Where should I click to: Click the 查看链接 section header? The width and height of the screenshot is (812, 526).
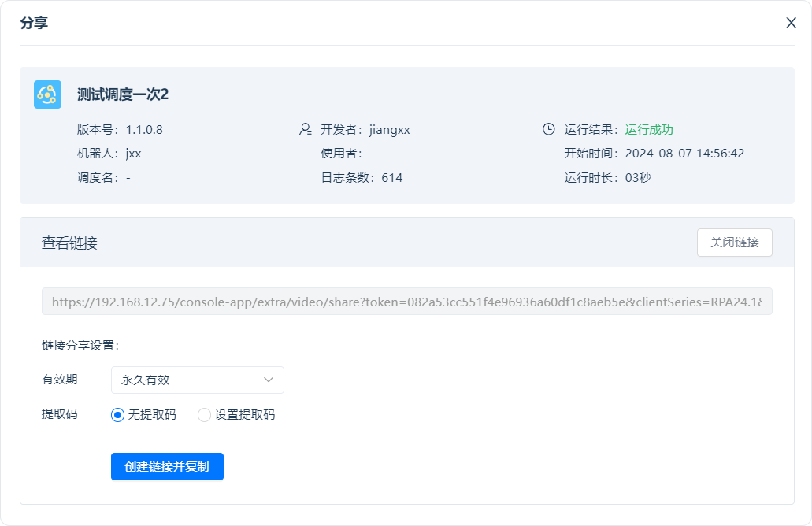click(x=69, y=243)
